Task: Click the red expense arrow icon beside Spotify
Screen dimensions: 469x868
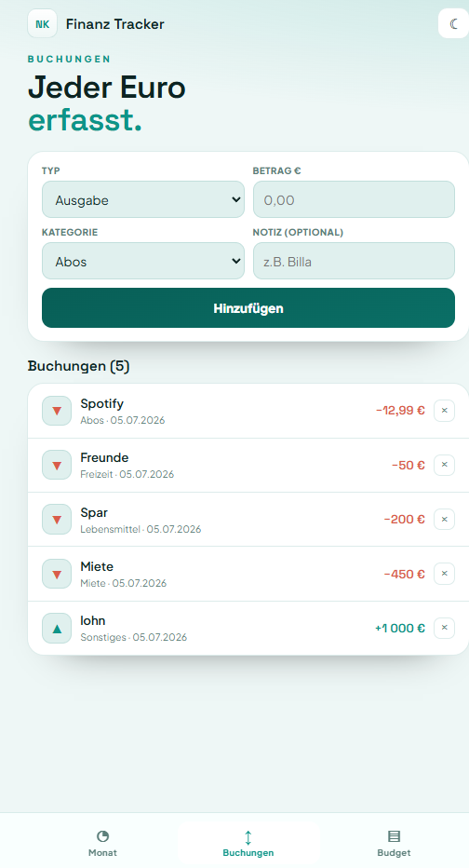Action: coord(57,411)
